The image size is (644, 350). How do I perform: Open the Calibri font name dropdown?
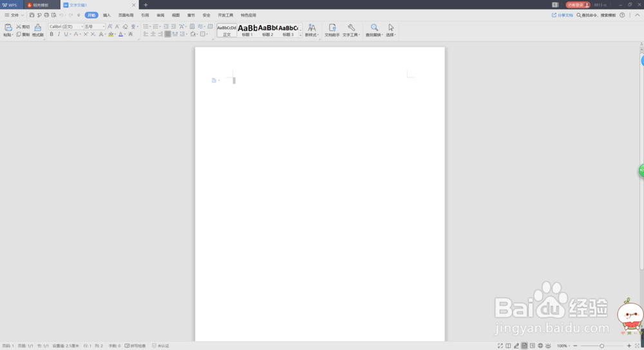click(82, 26)
